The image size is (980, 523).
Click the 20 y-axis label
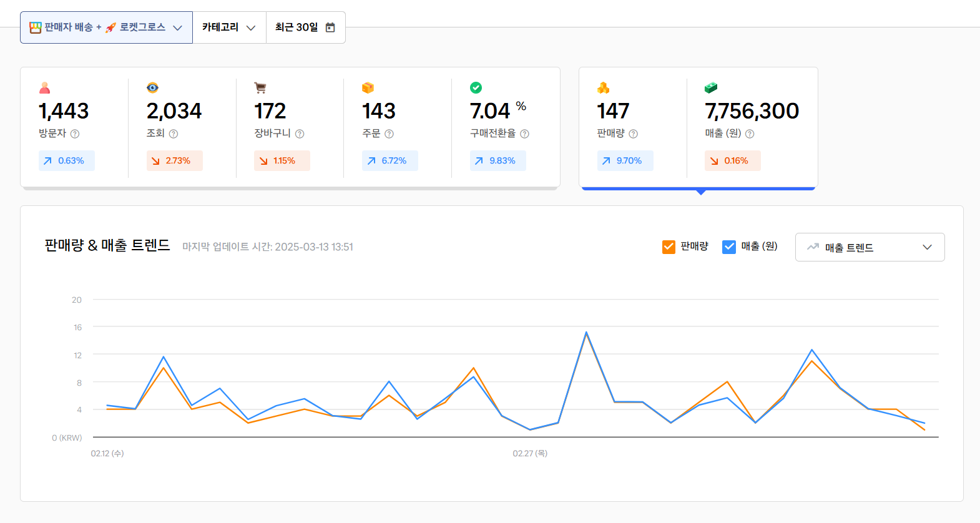(77, 300)
